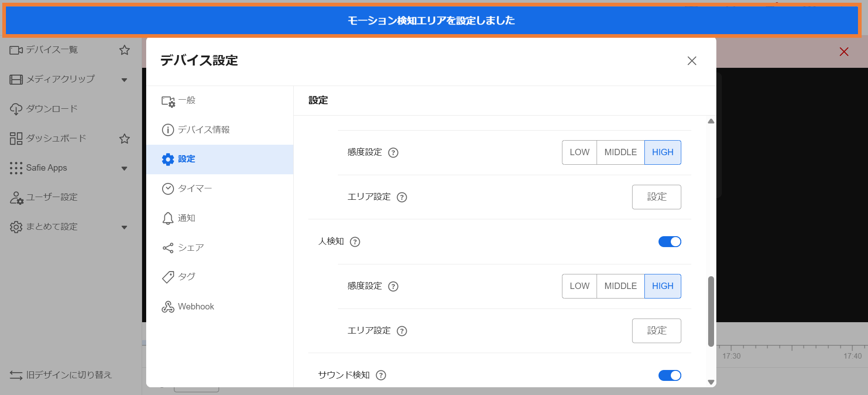Click the デバイス一覧 camera icon
The height and width of the screenshot is (395, 868).
click(x=16, y=50)
